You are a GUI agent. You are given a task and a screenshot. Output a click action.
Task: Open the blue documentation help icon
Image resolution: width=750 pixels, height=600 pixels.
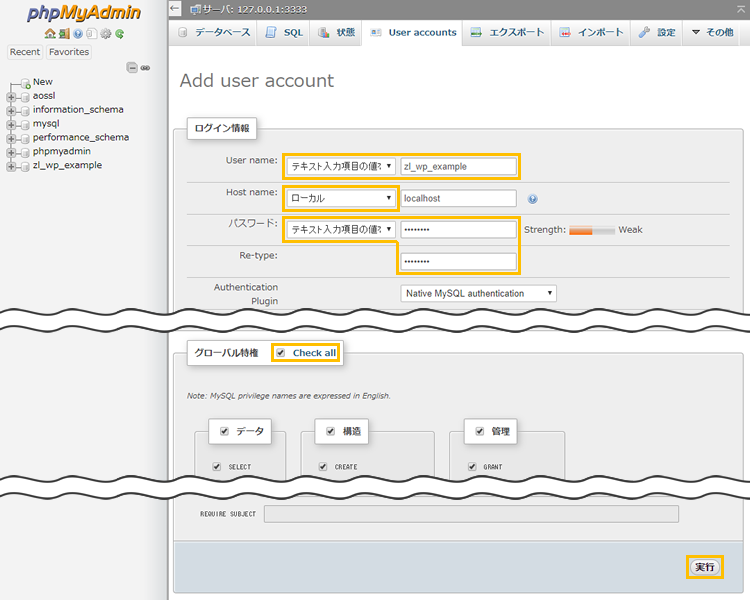(77, 34)
